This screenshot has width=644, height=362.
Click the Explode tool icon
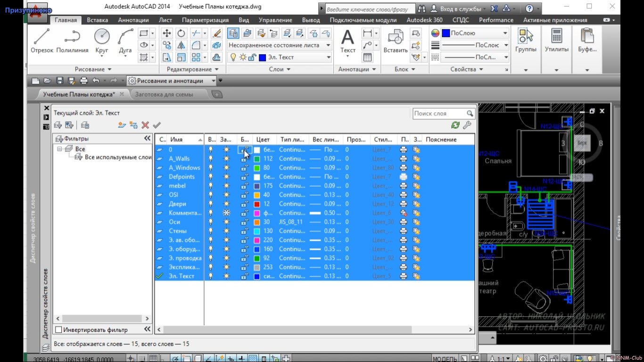pos(216,45)
